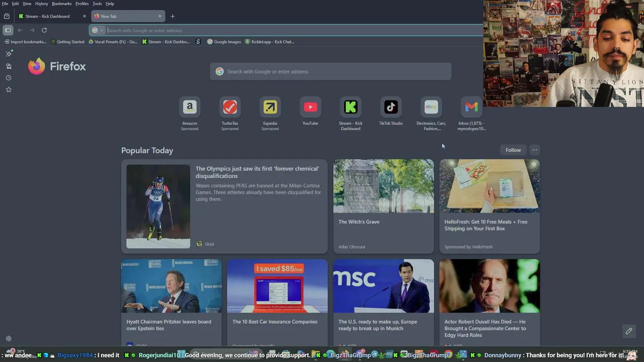Open the Gmail Inbox shortcut tile
This screenshot has height=362, width=644.
point(471,114)
